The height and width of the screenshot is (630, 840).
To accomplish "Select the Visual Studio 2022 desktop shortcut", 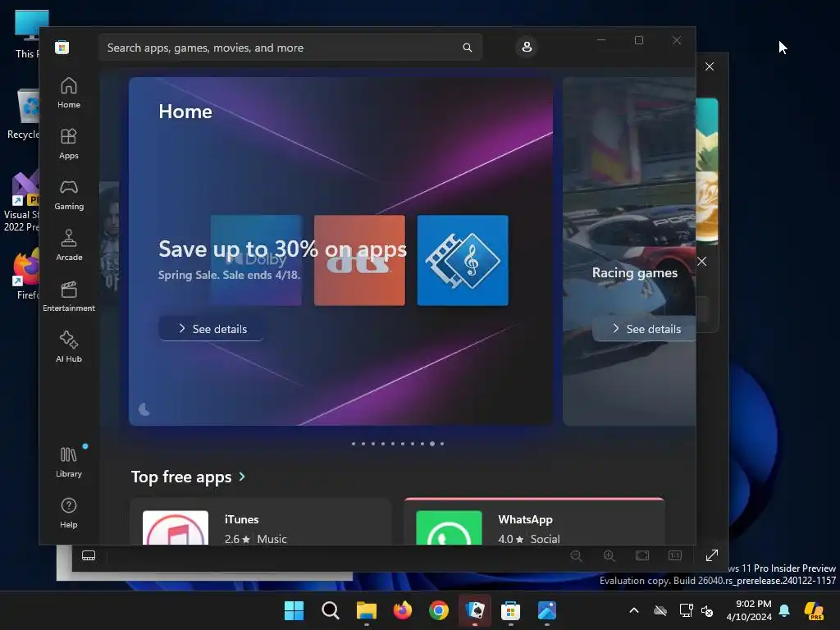I will [x=21, y=202].
